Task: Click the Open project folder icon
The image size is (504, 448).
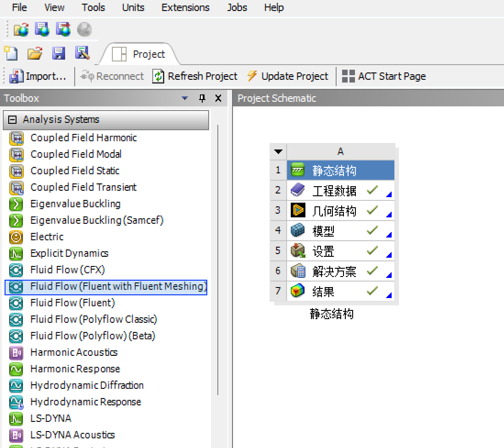Action: [x=35, y=53]
